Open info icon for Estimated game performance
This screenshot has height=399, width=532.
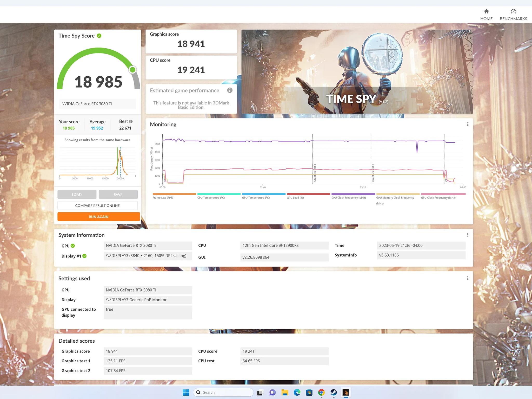tap(230, 90)
